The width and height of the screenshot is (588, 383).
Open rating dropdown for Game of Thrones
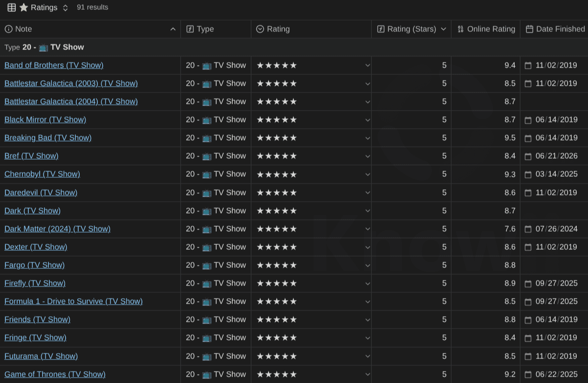tap(367, 375)
